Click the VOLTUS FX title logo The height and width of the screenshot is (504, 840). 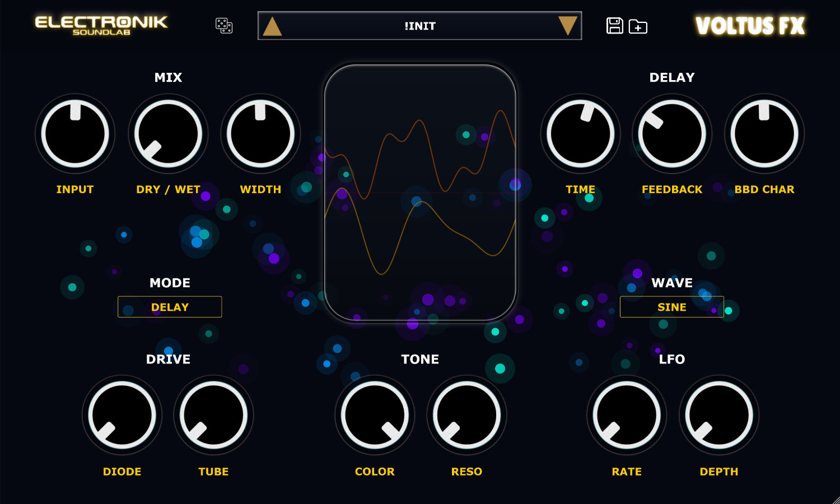coord(750,26)
